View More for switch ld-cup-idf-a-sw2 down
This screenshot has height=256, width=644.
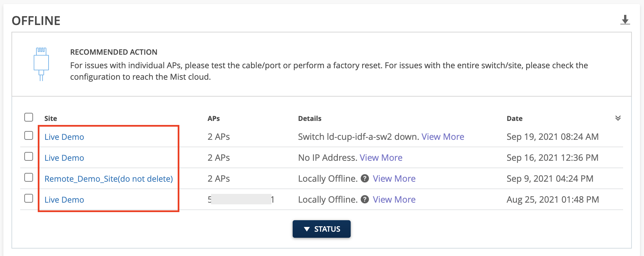[x=442, y=137]
